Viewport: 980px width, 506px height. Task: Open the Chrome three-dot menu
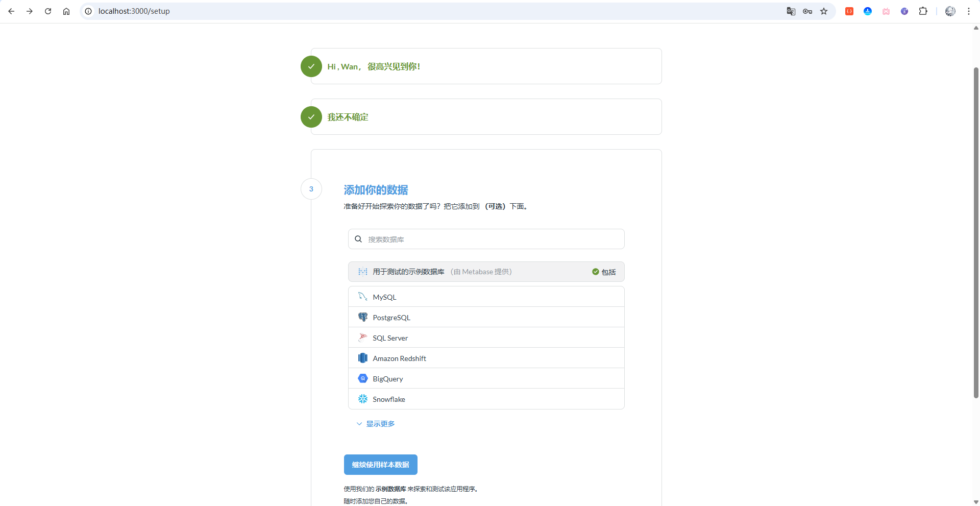pos(968,11)
